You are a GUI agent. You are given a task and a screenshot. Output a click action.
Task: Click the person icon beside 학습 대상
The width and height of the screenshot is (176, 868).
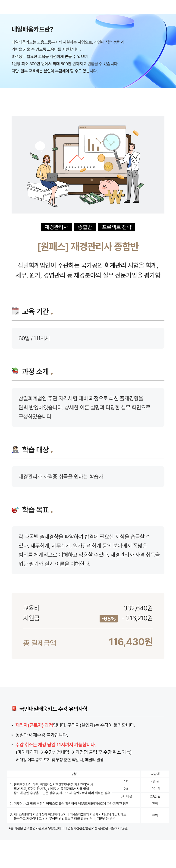15,449
